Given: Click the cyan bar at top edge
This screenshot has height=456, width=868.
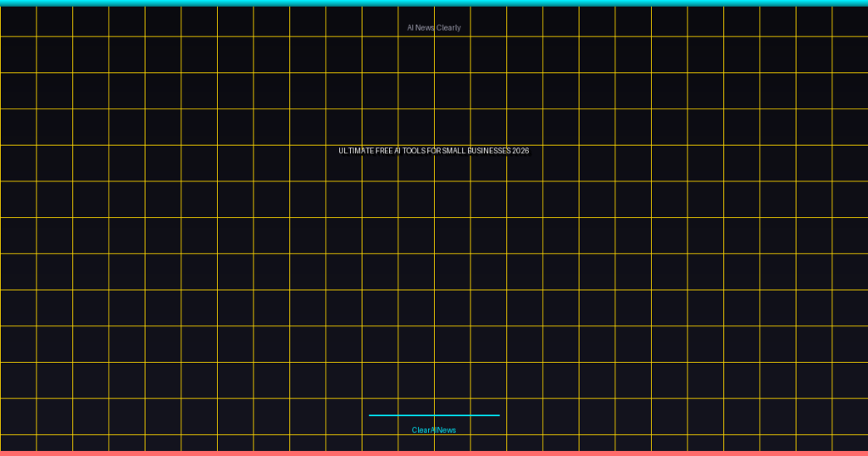Looking at the screenshot, I should click(434, 3).
